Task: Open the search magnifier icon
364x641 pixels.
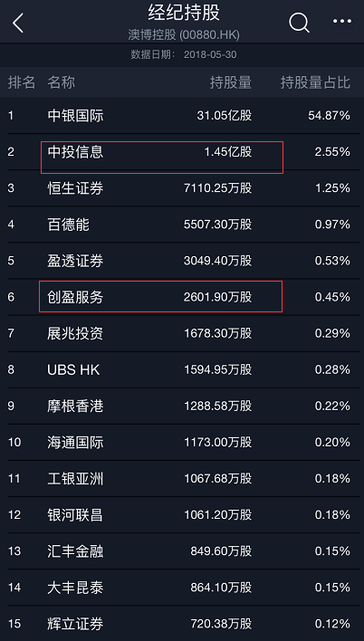Action: pos(299,22)
